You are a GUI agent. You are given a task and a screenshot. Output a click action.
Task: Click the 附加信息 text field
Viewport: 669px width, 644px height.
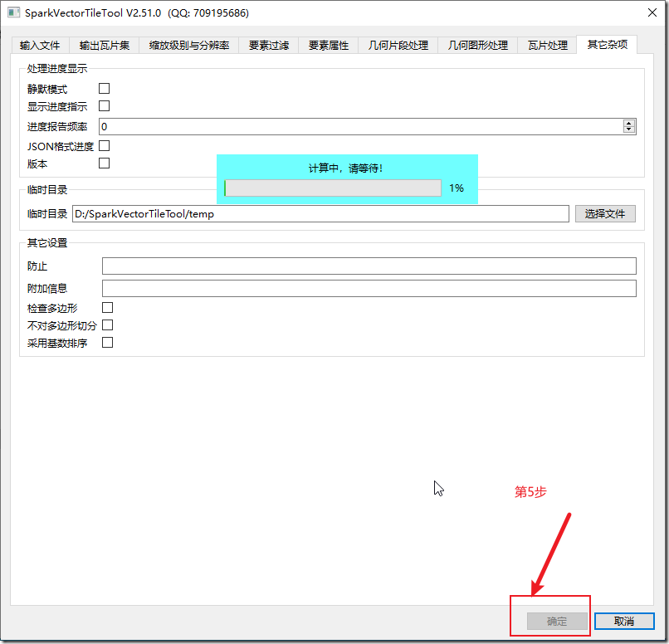point(369,288)
